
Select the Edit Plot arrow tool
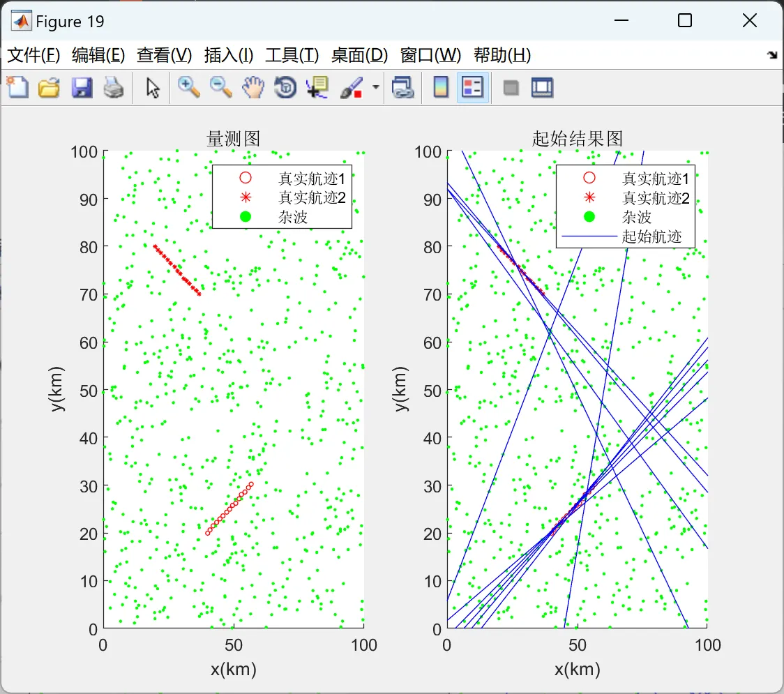(153, 88)
